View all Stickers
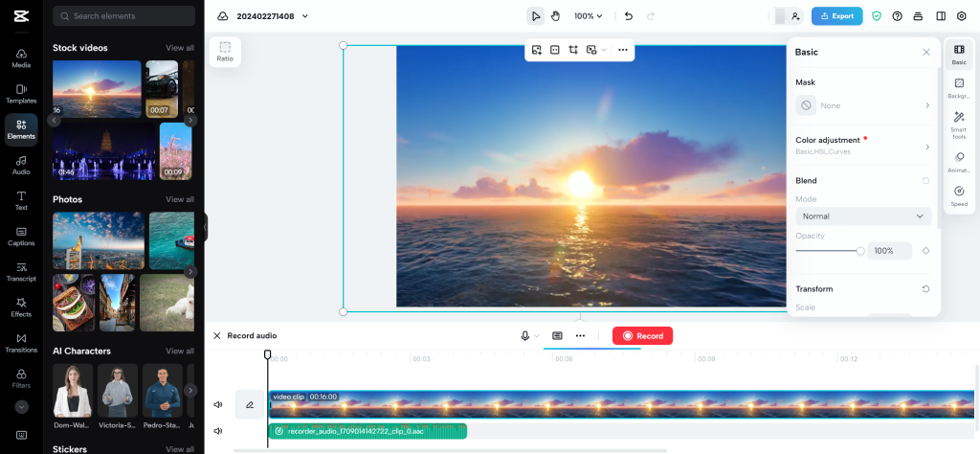This screenshot has width=980, height=454. (179, 448)
